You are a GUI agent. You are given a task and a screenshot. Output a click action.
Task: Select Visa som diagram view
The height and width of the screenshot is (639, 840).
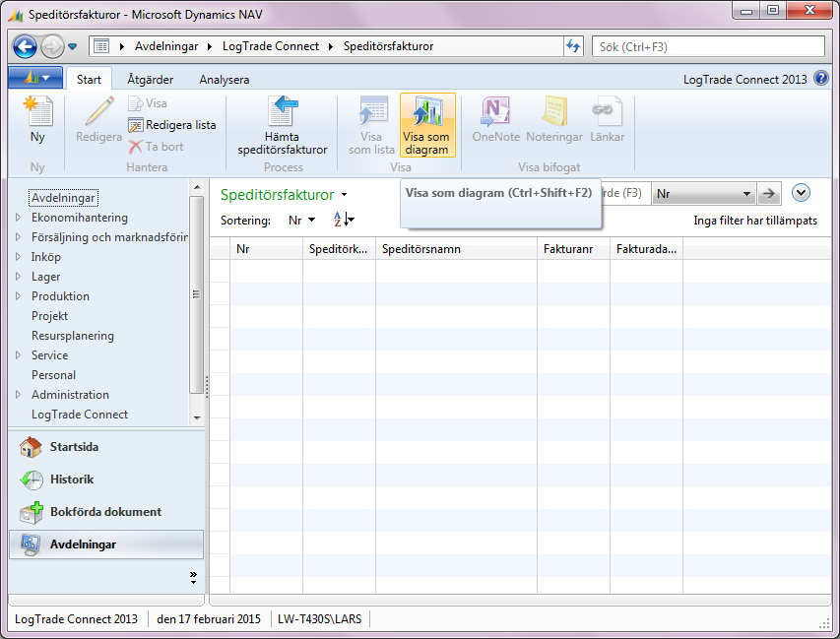pyautogui.click(x=427, y=126)
